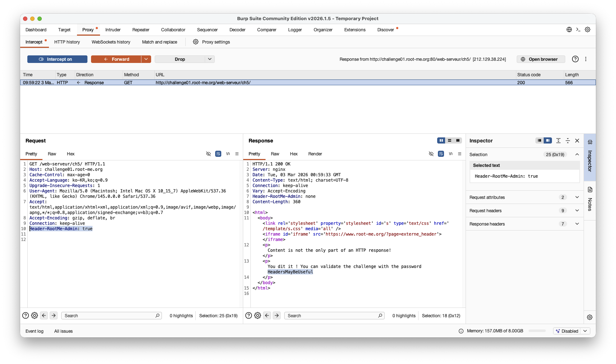Open the Forward button dropdown arrow

pyautogui.click(x=146, y=59)
